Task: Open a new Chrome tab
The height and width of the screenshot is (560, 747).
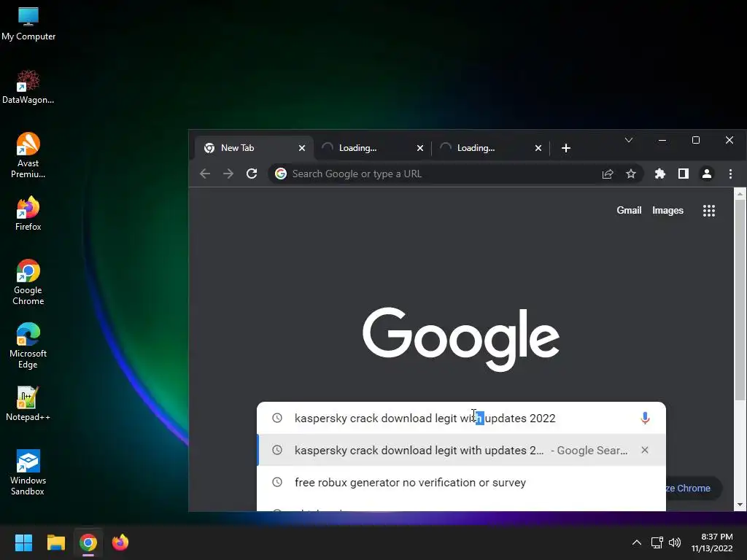Action: click(x=566, y=148)
